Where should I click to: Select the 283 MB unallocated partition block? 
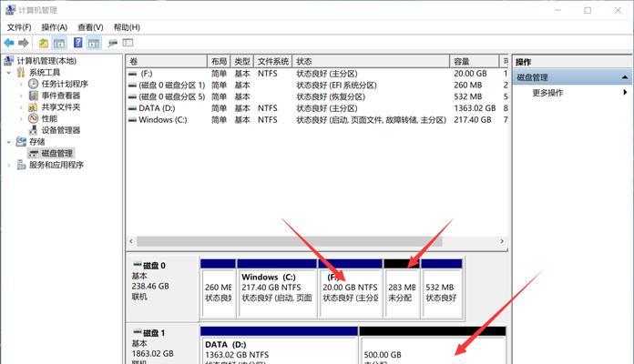tap(401, 287)
